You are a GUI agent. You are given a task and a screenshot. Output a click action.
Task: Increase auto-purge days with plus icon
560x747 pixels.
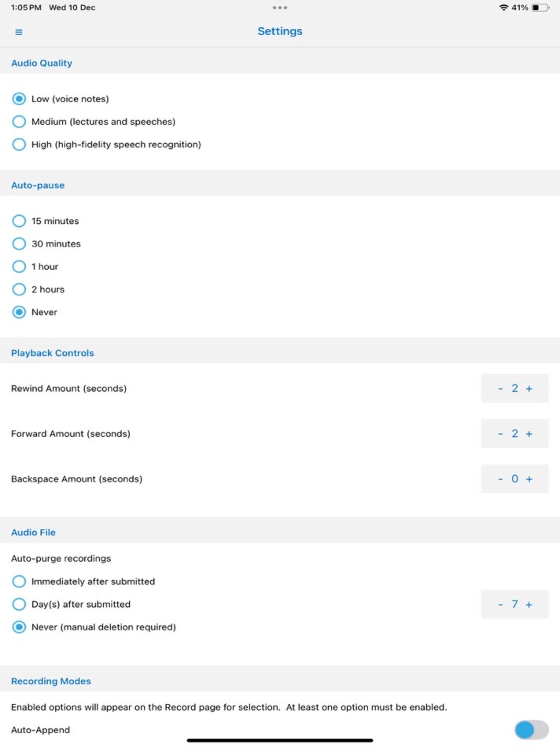(529, 604)
